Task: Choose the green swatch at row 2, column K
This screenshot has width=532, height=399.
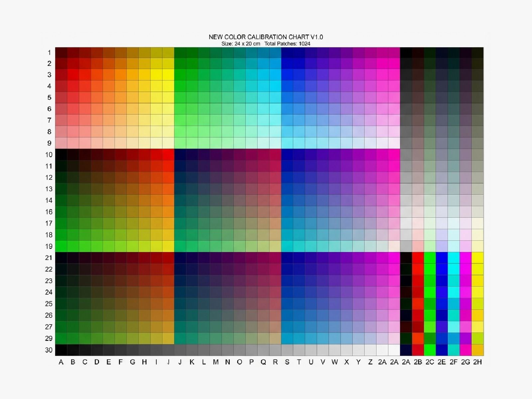Action: [192, 63]
